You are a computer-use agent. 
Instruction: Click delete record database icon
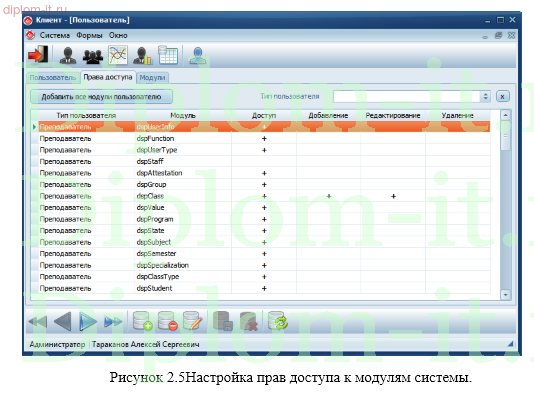168,321
